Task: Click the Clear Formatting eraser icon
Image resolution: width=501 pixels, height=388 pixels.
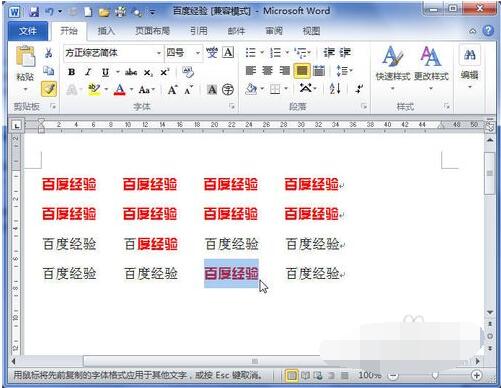Action: pyautogui.click(x=188, y=72)
